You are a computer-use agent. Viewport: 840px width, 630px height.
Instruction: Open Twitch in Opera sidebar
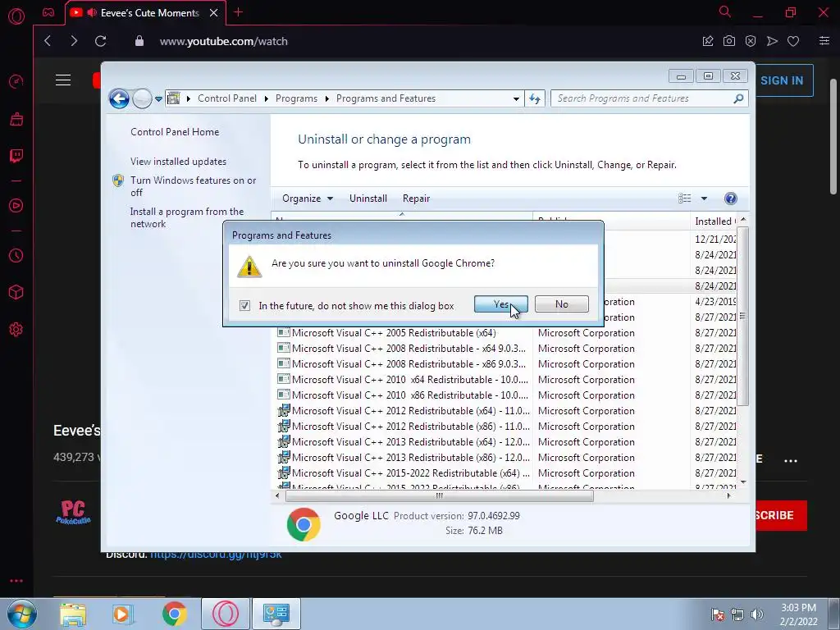pyautogui.click(x=16, y=156)
